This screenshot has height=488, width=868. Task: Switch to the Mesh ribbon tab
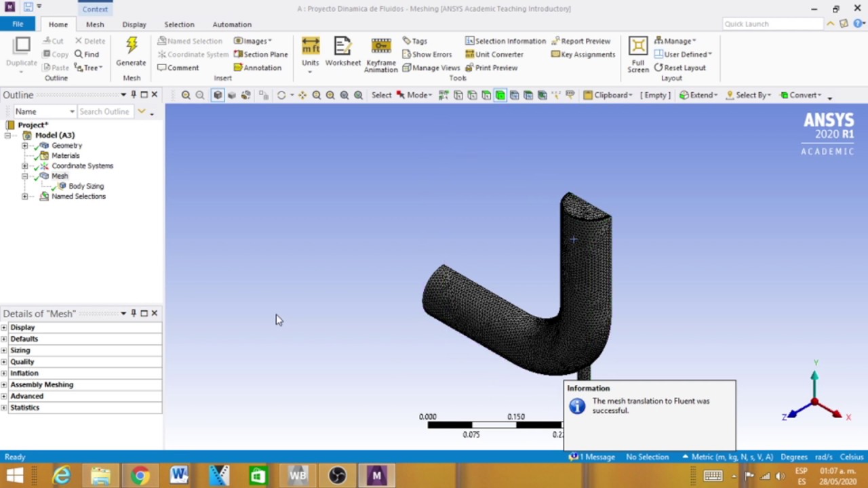95,24
